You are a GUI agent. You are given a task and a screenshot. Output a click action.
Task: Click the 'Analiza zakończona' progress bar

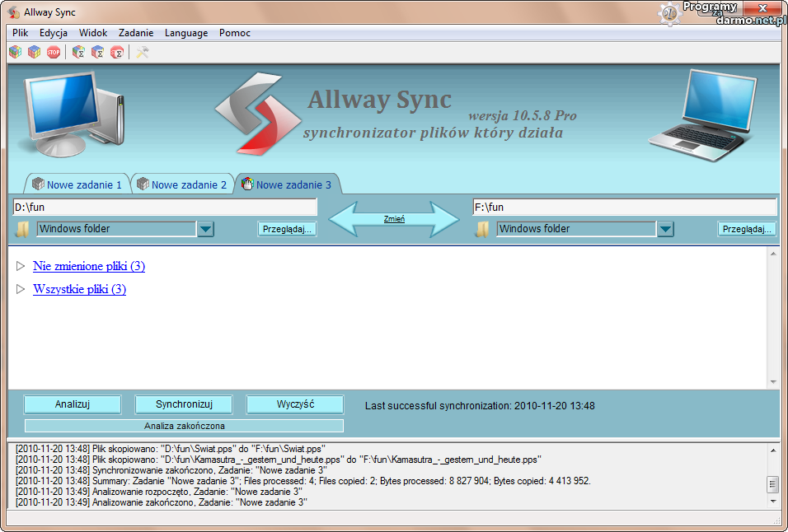pyautogui.click(x=184, y=426)
